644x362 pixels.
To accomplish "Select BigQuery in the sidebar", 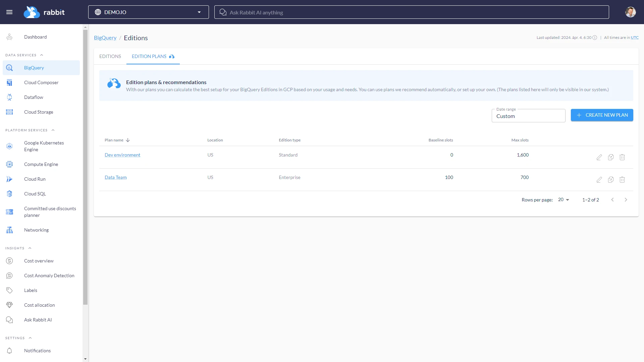I will pos(34,68).
